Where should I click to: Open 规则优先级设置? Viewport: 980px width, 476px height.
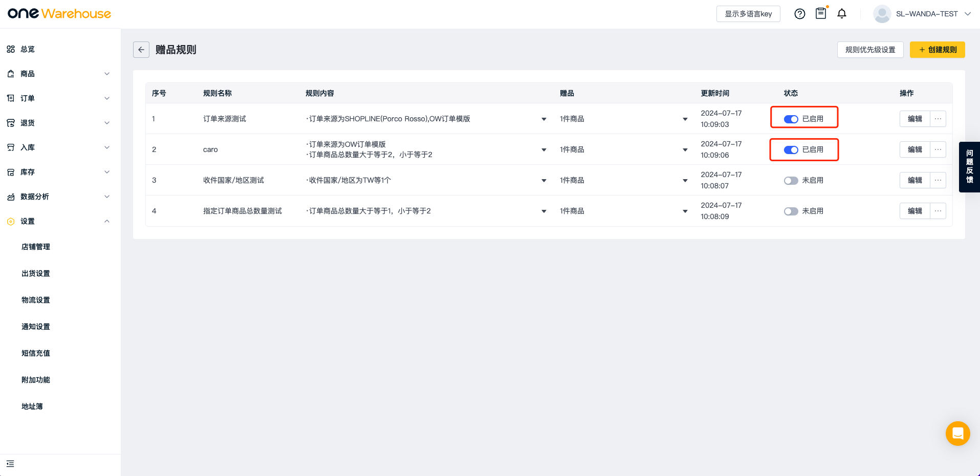click(870, 50)
